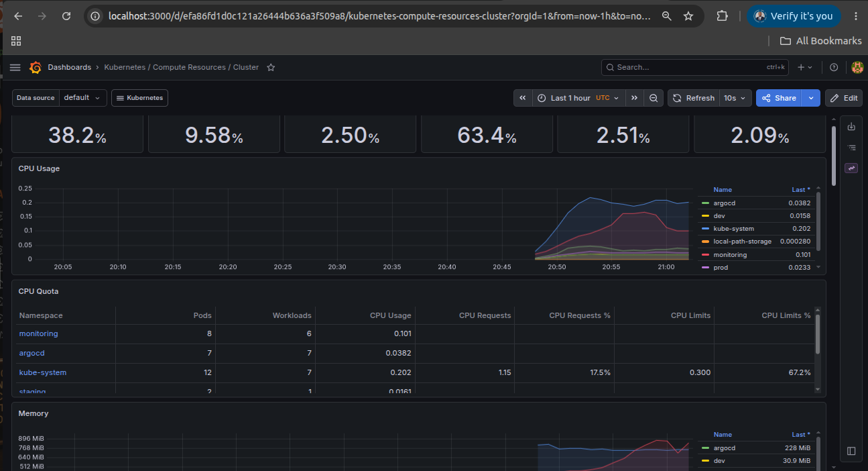868x471 pixels.
Task: Go forward with browser forward arrow
Action: (x=42, y=16)
